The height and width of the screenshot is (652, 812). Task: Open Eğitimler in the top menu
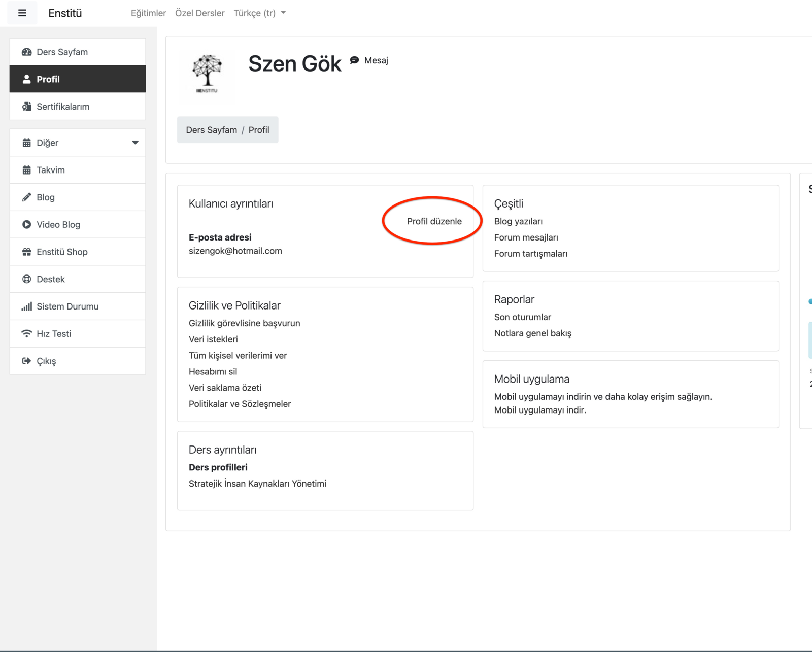pyautogui.click(x=148, y=13)
